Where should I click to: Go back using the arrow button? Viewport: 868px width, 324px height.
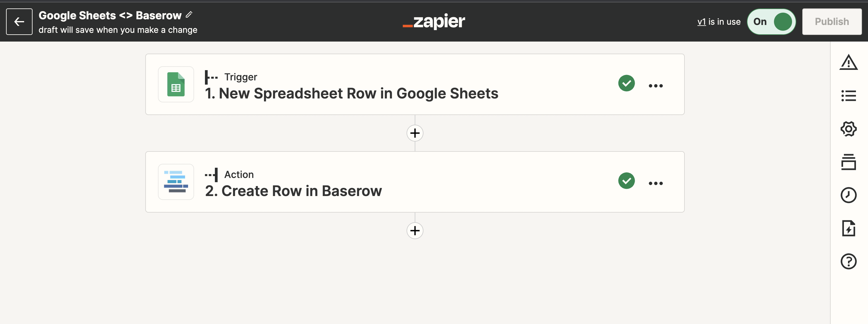click(x=19, y=22)
